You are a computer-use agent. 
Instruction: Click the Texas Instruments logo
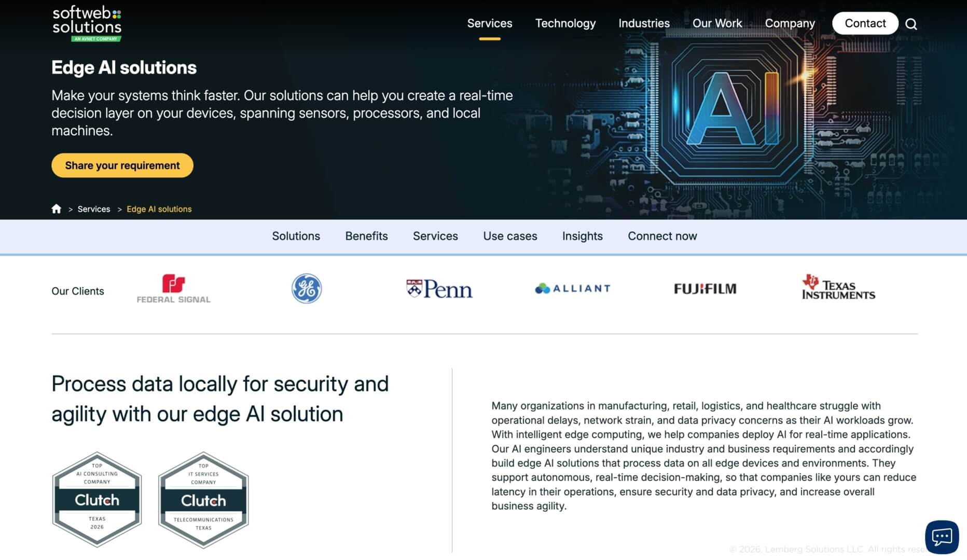coord(838,288)
